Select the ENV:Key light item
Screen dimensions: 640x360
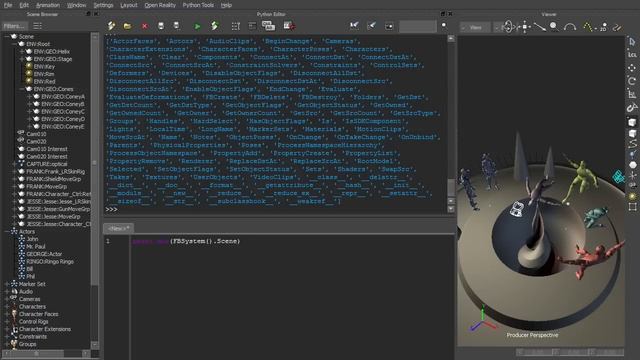tap(44, 67)
